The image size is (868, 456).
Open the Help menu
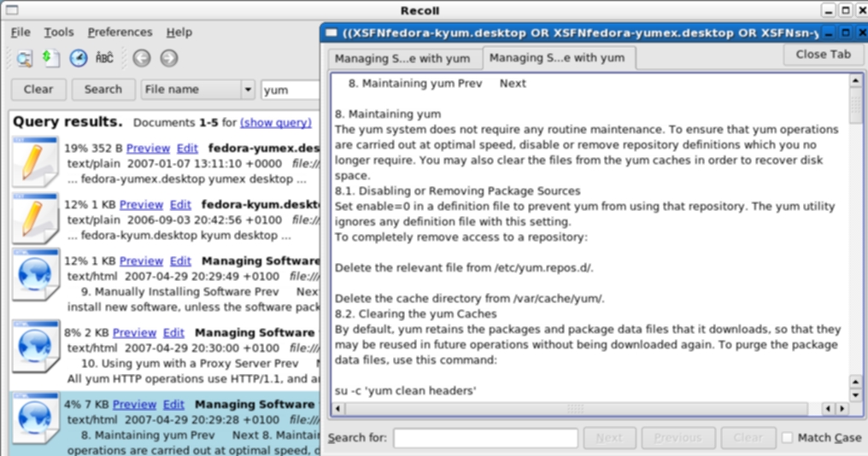coord(179,32)
